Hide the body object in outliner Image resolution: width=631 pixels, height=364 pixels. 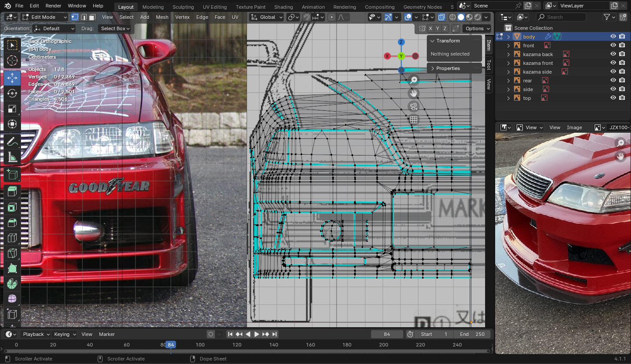613,37
